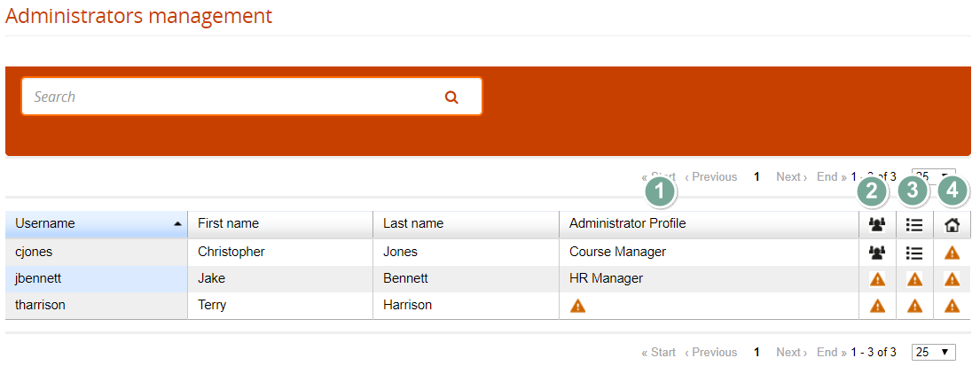Click the Search input field
Screen dimensions: 980x366
pos(231,97)
